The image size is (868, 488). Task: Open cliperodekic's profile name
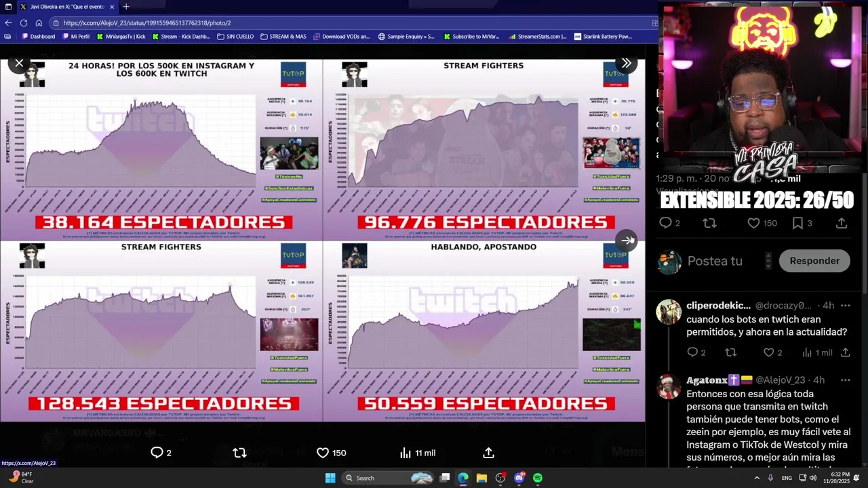(718, 306)
